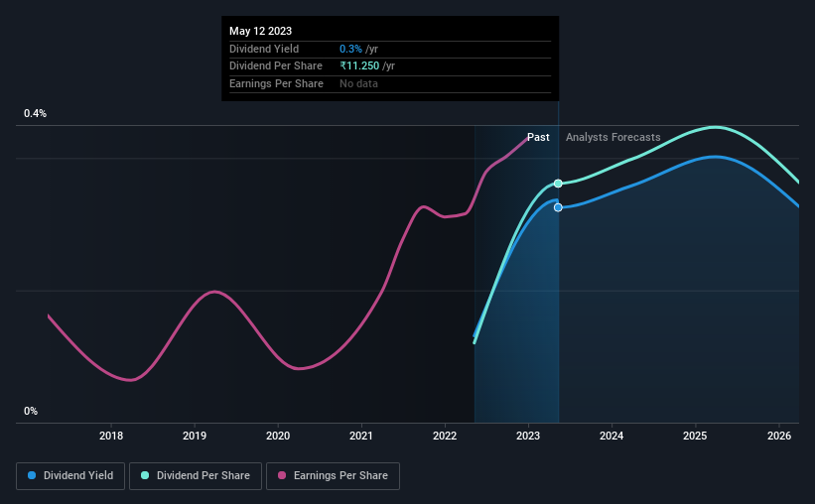Click the May 12 2023 tooltip date
Viewport: 815px width, 504px height.
tap(260, 31)
